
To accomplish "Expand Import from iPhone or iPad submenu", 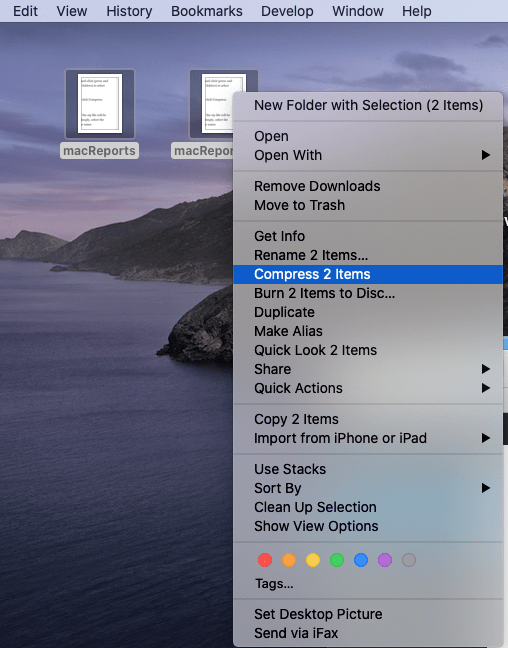I will click(x=368, y=438).
